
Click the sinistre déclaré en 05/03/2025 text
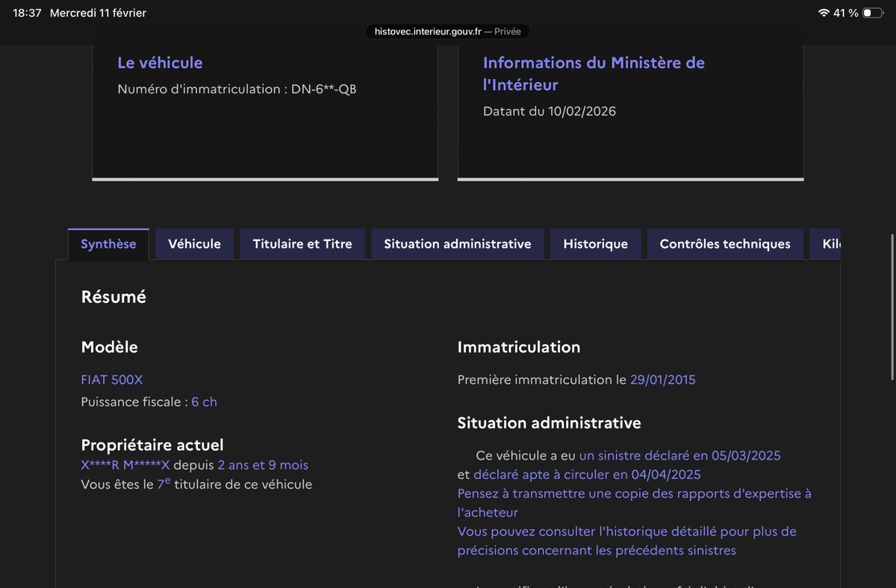679,455
